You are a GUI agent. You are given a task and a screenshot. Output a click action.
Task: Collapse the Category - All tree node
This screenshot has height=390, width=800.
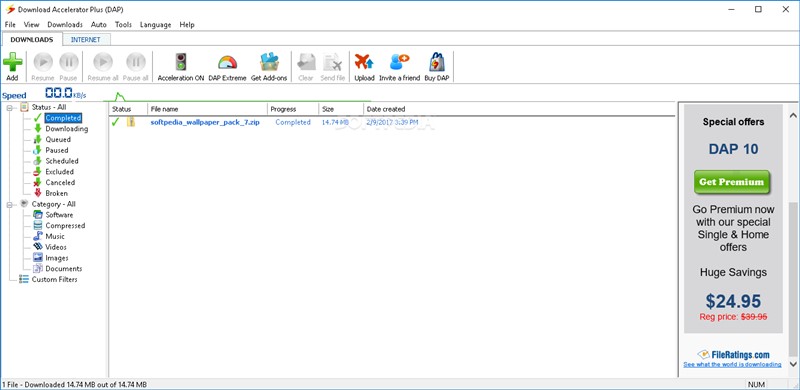[x=10, y=204]
